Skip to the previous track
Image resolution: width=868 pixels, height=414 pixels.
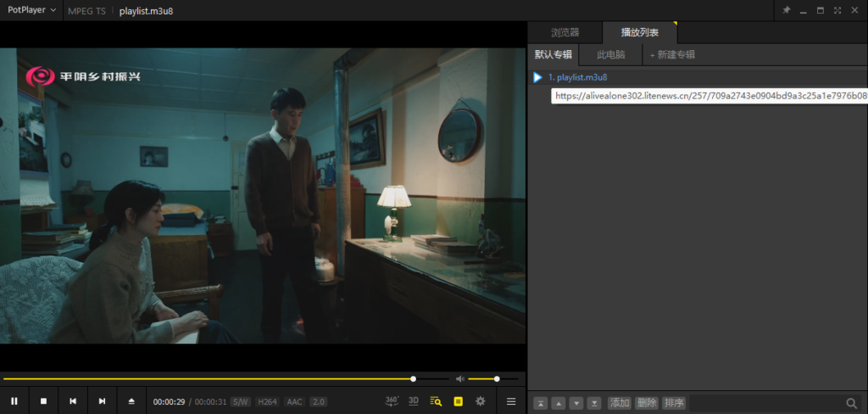click(73, 401)
